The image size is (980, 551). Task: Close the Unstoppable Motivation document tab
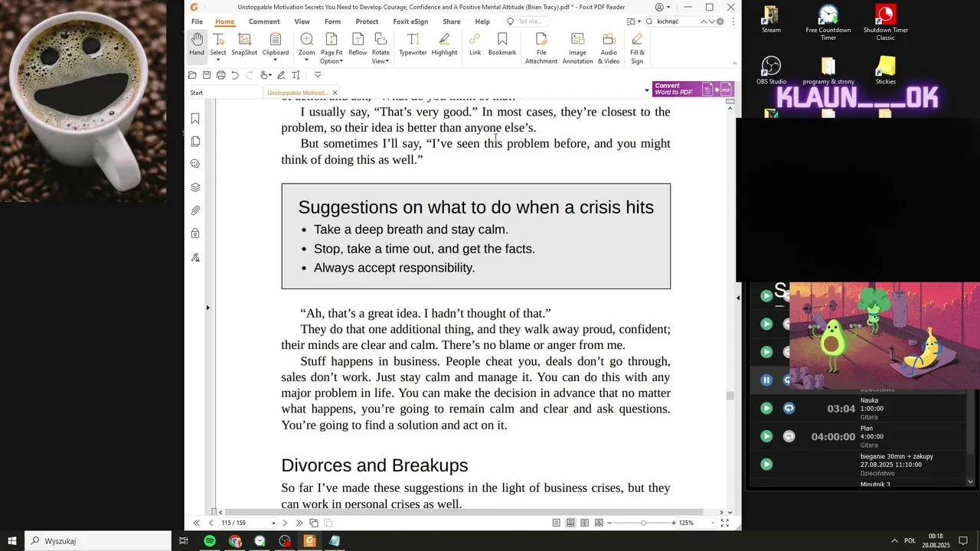click(x=335, y=93)
